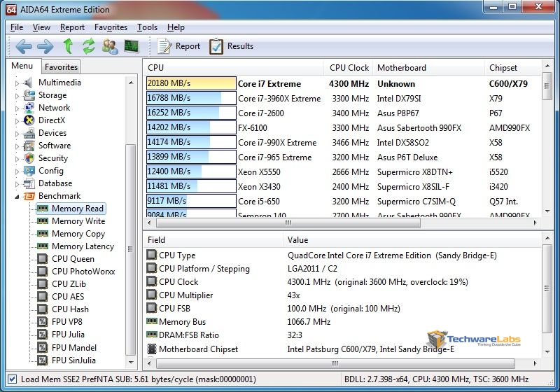Select the FPU Julia benchmark
The width and height of the screenshot is (560, 392).
(68, 335)
